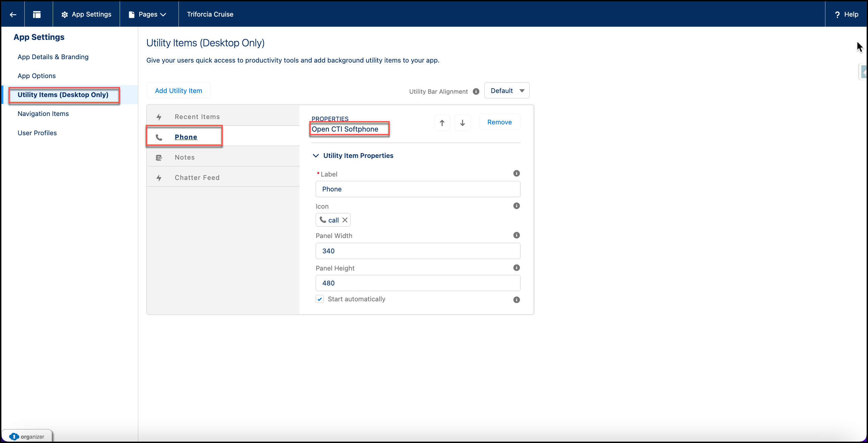Click the Remove button
The width and height of the screenshot is (868, 443).
click(499, 122)
